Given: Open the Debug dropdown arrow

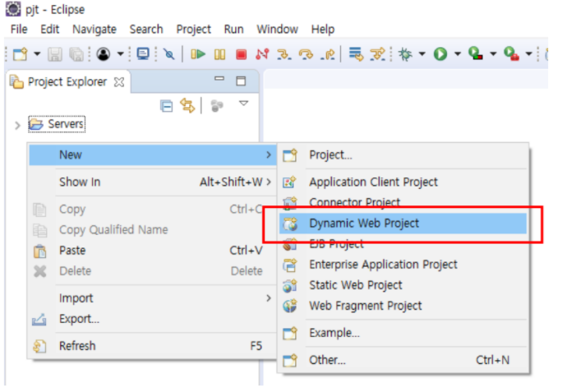Looking at the screenshot, I should [422, 54].
